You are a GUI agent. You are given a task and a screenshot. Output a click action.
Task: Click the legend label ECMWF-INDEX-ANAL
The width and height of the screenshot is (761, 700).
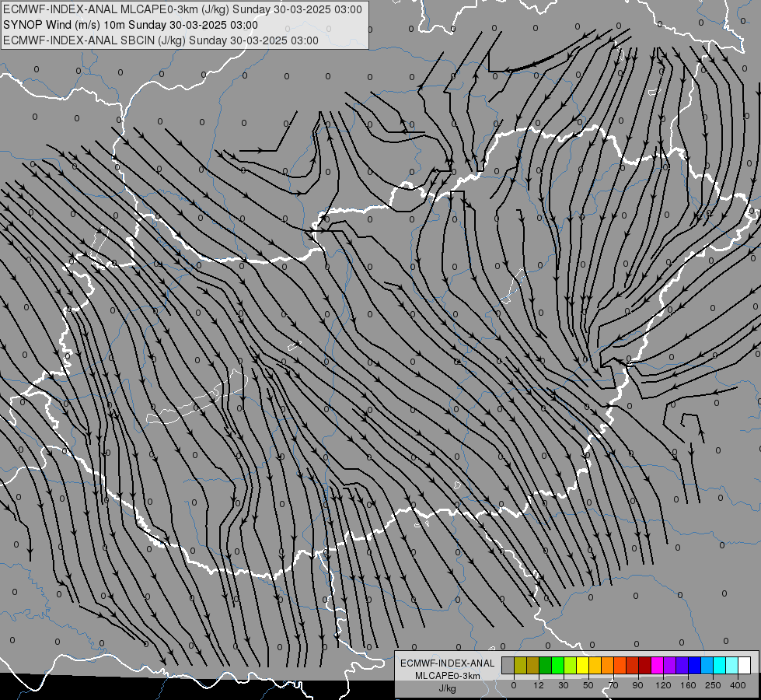coord(448,663)
